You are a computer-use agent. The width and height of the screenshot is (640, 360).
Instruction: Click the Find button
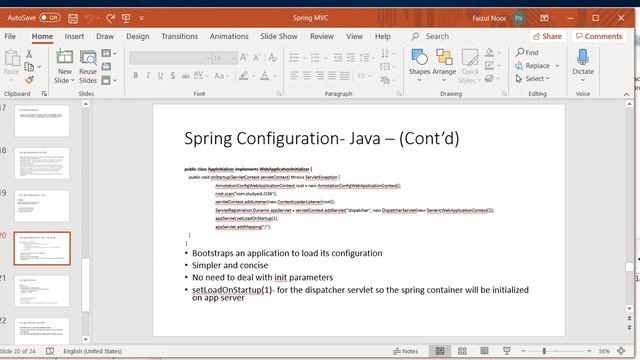tap(527, 52)
